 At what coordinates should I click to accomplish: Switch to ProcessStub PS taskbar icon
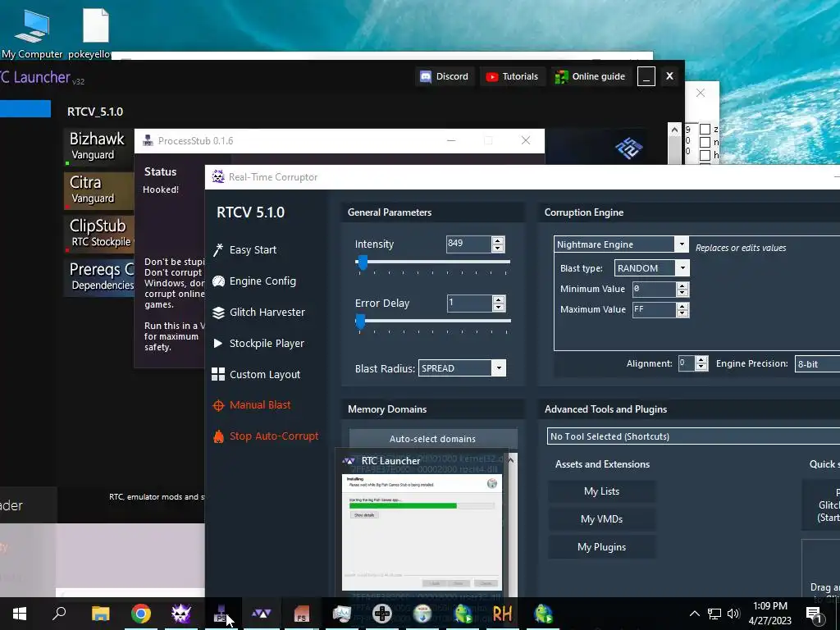click(x=221, y=614)
